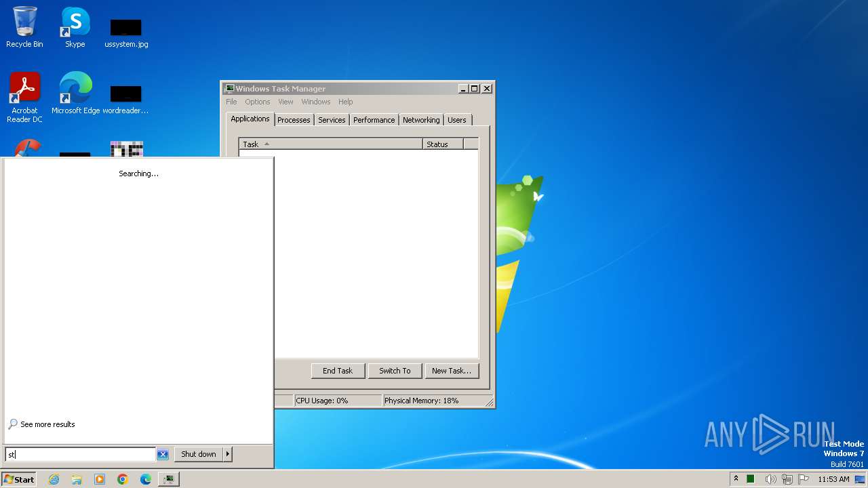This screenshot has width=868, height=488.
Task: Select the wordreader desktop file
Action: [126, 99]
